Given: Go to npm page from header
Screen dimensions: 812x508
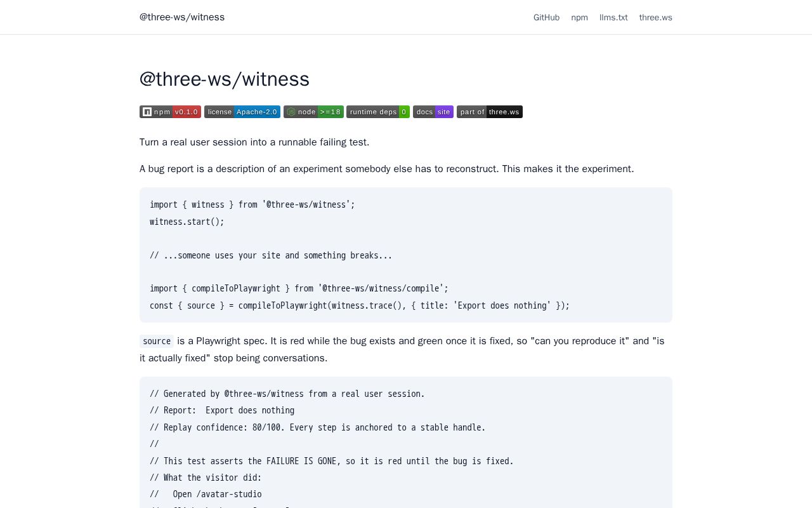Looking at the screenshot, I should (x=579, y=17).
